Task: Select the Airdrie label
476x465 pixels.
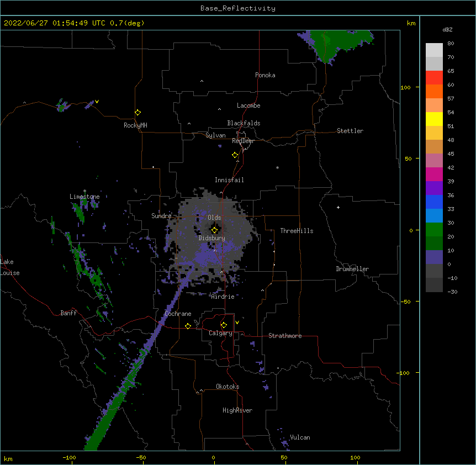Action: coord(223,297)
